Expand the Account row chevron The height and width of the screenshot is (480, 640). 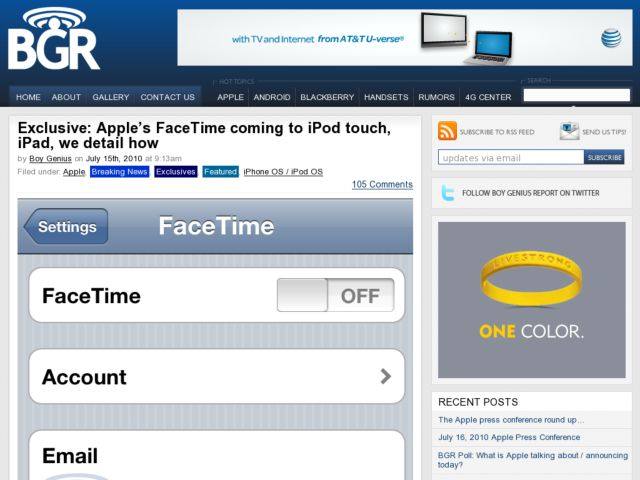click(x=385, y=377)
